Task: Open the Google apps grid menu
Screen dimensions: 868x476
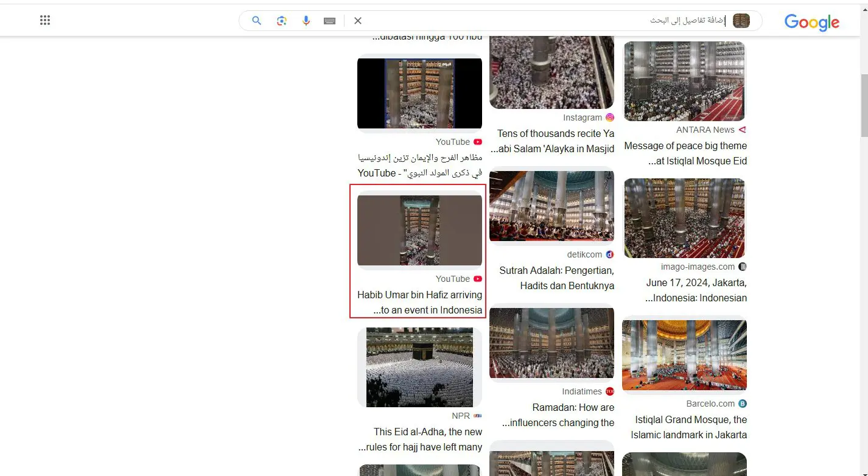Action: 44,21
